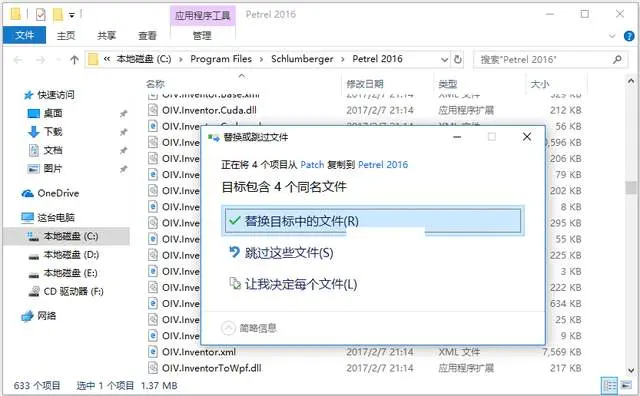Sort by the 名称 column header

click(x=155, y=84)
